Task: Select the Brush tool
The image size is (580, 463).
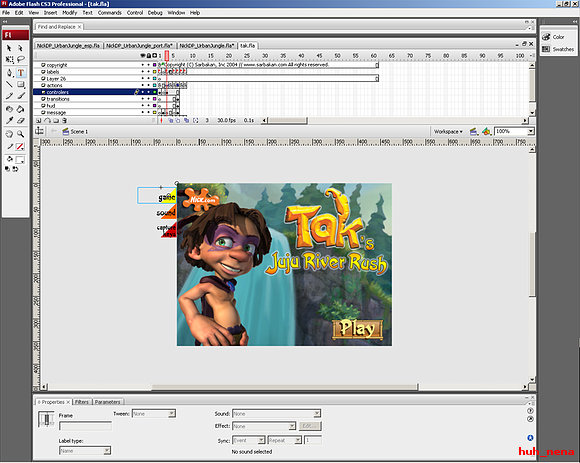Action: tap(21, 96)
